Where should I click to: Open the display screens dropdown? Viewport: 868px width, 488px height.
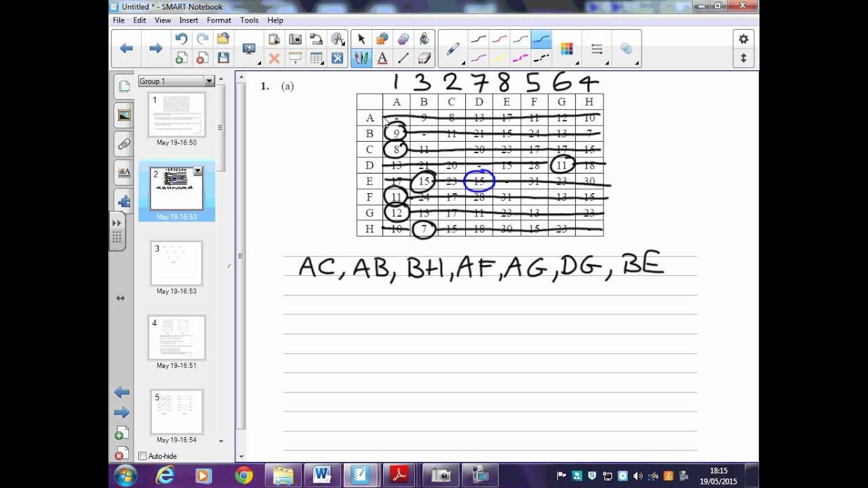[x=250, y=49]
